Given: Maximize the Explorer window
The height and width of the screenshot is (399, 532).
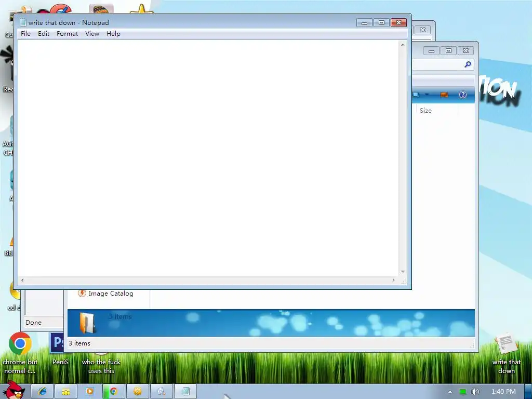Looking at the screenshot, I should [x=448, y=51].
